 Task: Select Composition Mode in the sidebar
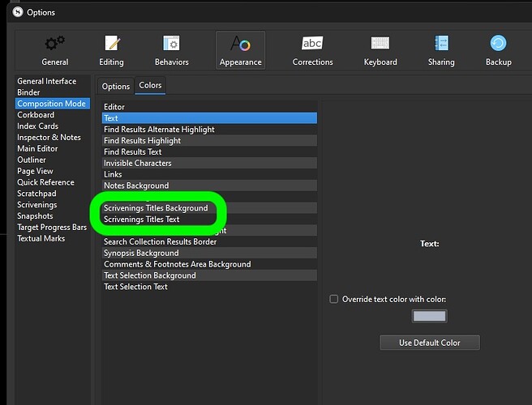click(53, 104)
